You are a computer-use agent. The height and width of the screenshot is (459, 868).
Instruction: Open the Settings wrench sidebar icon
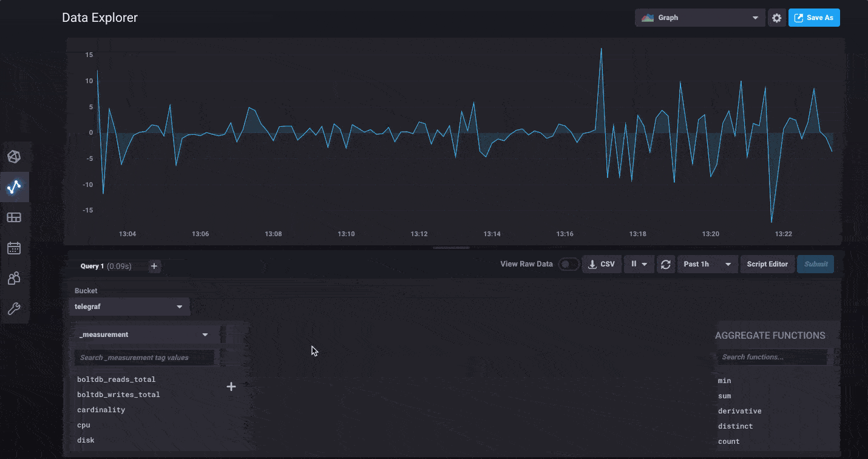click(x=14, y=308)
